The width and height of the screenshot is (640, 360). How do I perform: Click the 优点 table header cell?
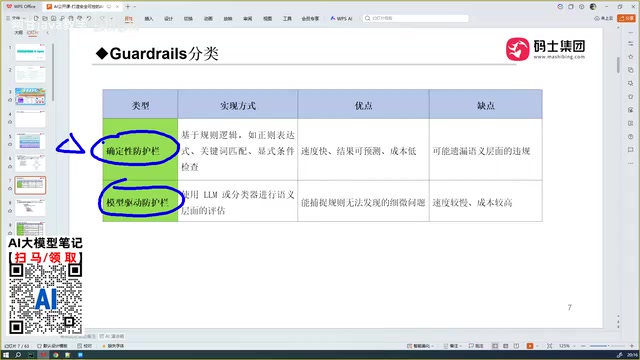[363, 105]
